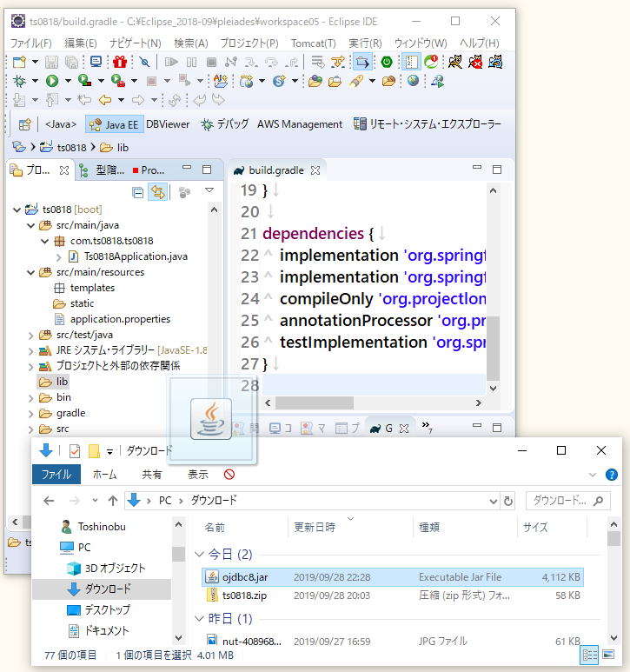Open Project Explorer view menu triangle
The width and height of the screenshot is (630, 672).
pos(209,190)
